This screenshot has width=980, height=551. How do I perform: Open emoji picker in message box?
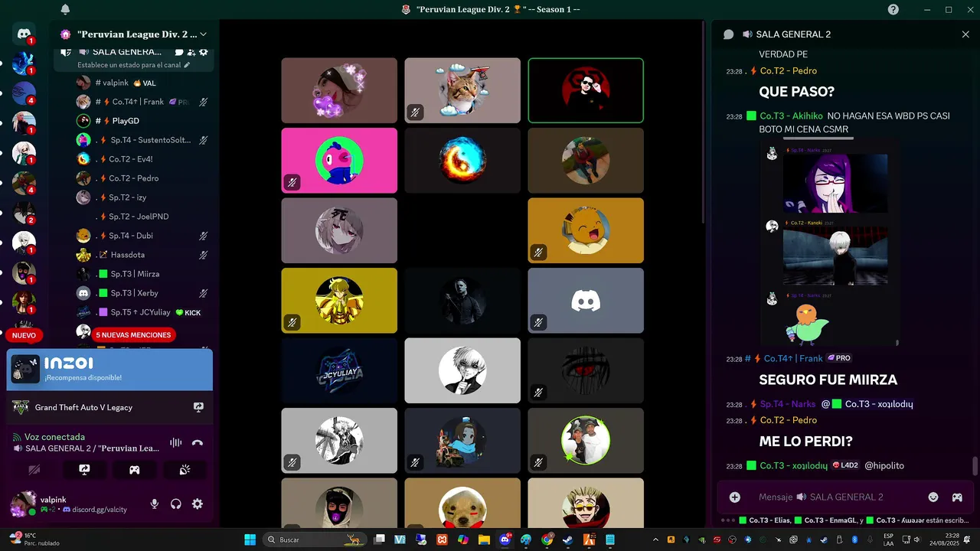tap(933, 497)
